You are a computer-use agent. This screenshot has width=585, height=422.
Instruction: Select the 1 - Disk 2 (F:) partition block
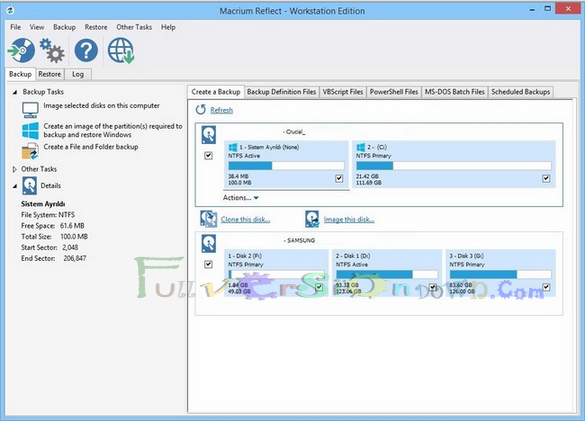pos(276,273)
